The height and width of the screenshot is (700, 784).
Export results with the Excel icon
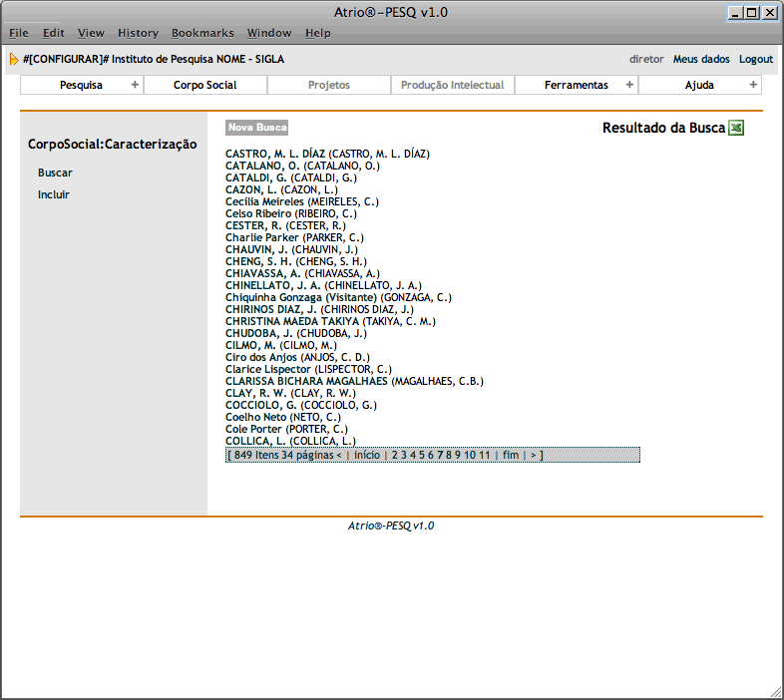(736, 128)
